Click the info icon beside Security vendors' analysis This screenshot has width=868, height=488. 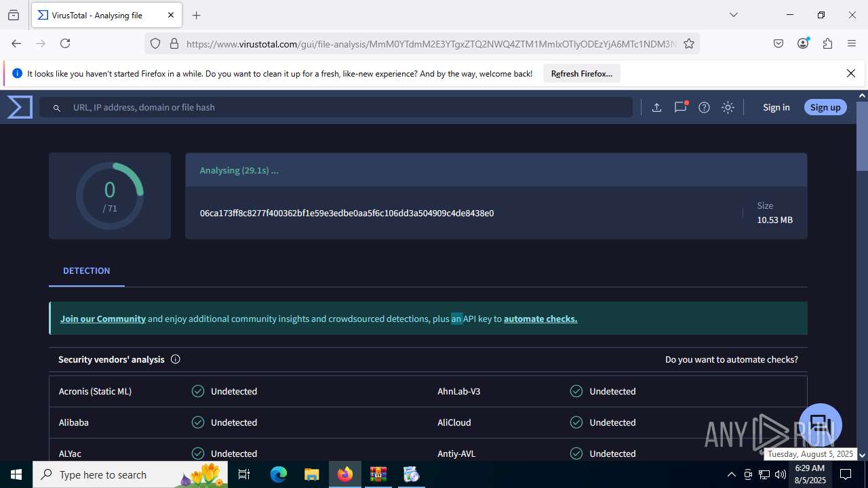point(176,359)
